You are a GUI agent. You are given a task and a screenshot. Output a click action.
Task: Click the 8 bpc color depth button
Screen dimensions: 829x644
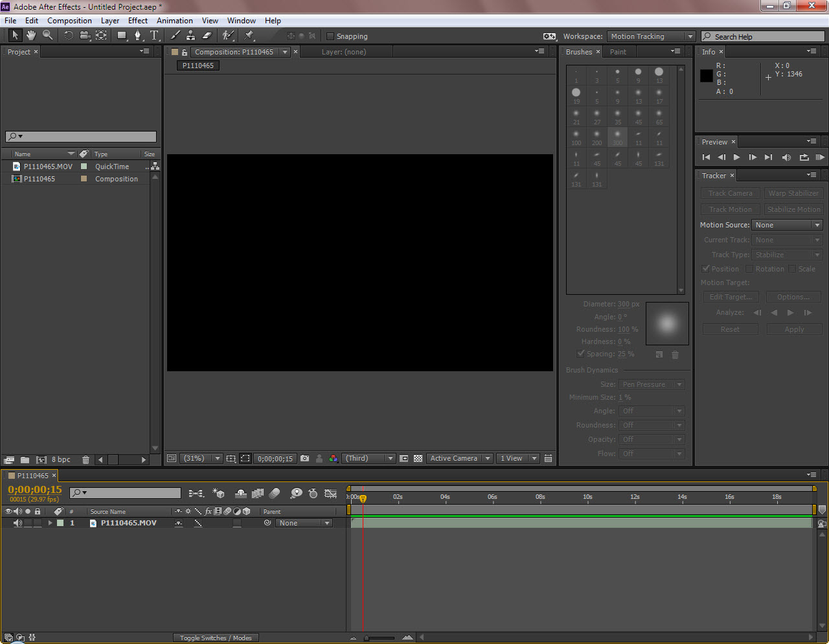(61, 459)
